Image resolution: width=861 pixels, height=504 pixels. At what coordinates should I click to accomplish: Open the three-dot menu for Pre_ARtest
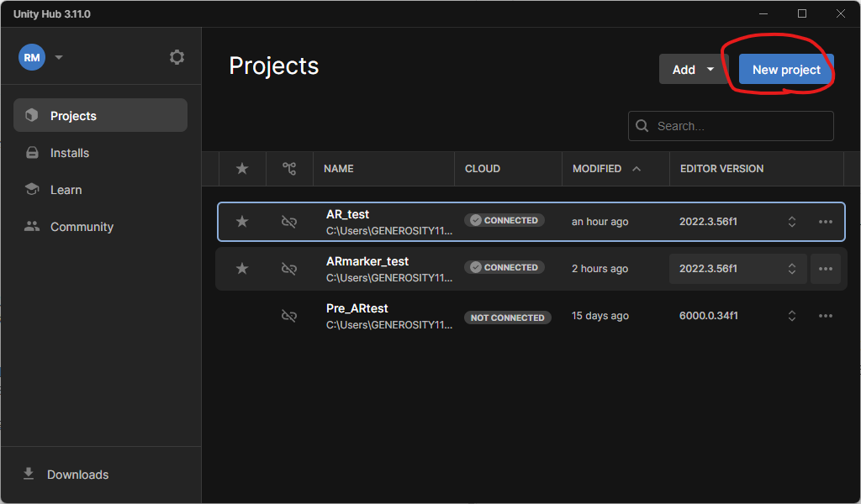coord(825,316)
